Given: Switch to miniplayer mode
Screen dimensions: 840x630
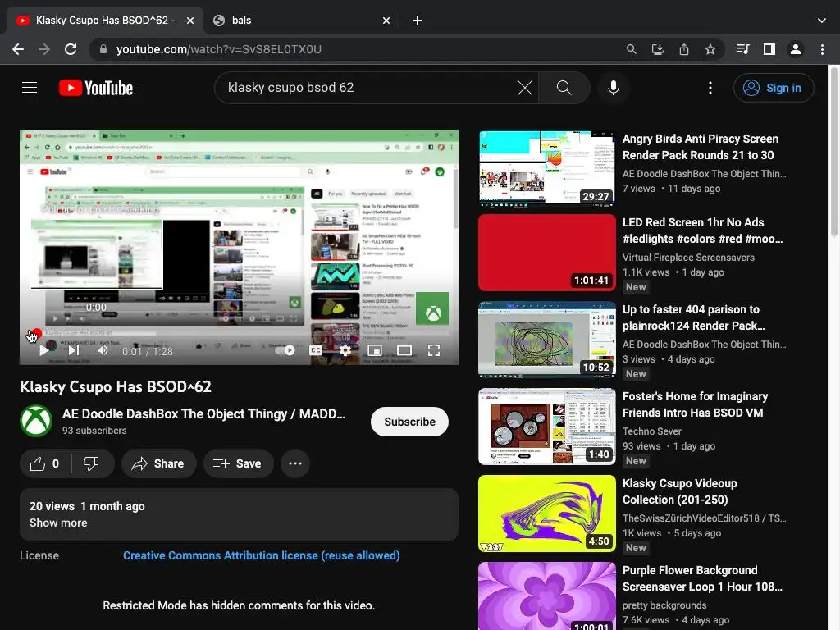Looking at the screenshot, I should pos(375,350).
